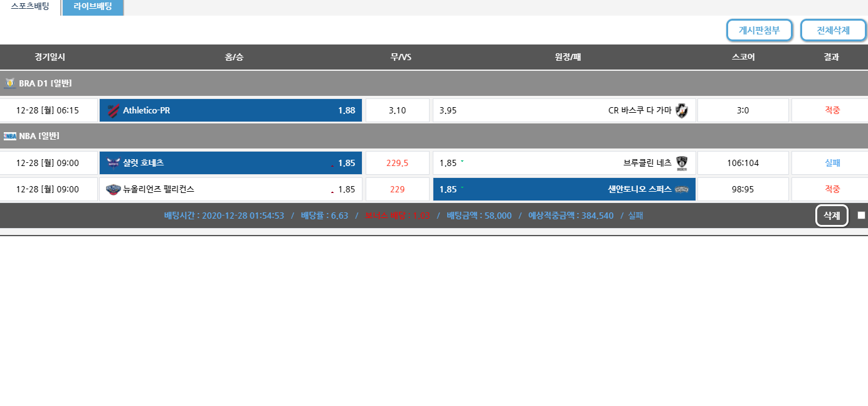This screenshot has height=406, width=868.
Task: Click the 3:0 score cell
Action: [743, 111]
